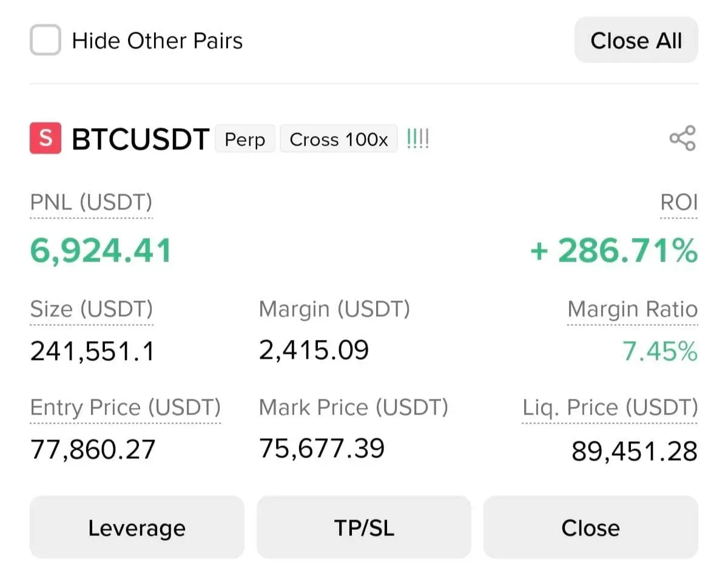728x576 pixels.
Task: Click the red S short-side icon
Action: (45, 138)
